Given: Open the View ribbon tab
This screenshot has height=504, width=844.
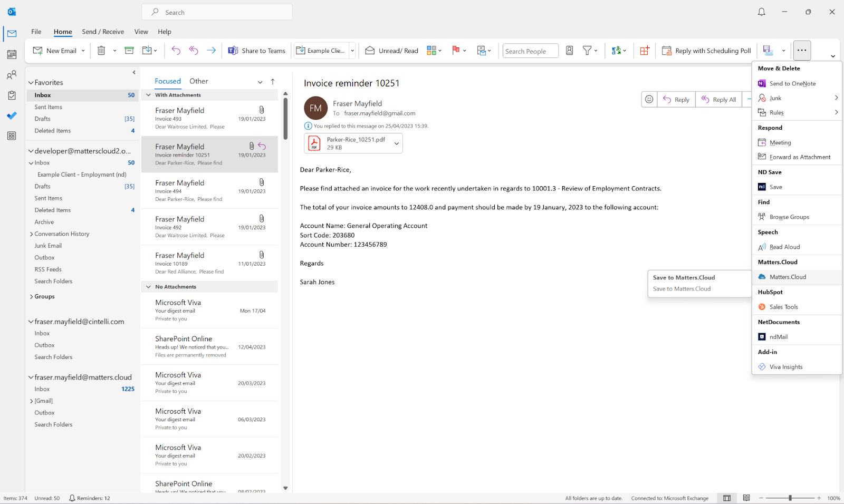Looking at the screenshot, I should click(x=141, y=32).
